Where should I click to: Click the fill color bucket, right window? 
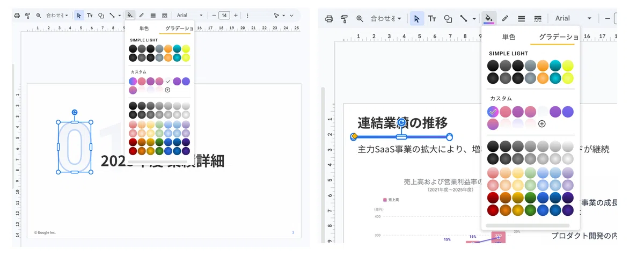click(x=489, y=18)
